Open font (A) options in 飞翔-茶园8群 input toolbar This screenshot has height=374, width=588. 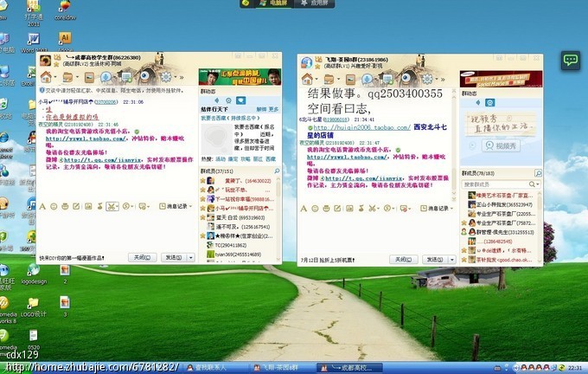[x=304, y=208]
